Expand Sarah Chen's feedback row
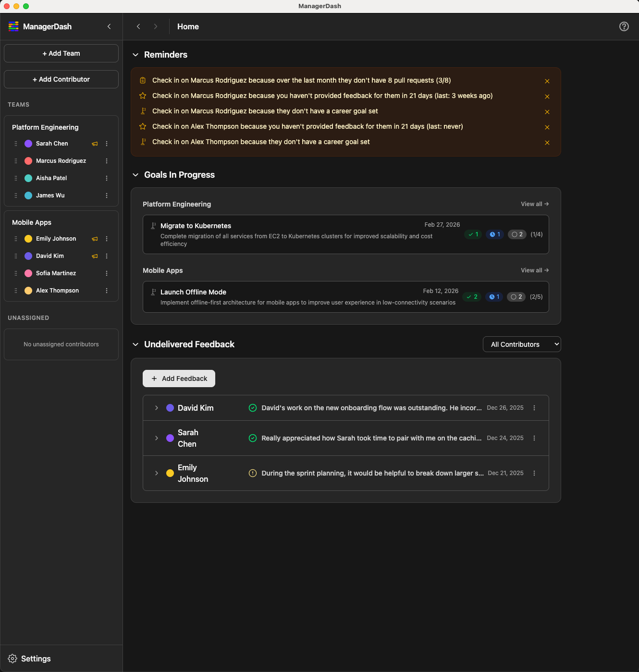This screenshot has height=672, width=639. click(x=156, y=438)
